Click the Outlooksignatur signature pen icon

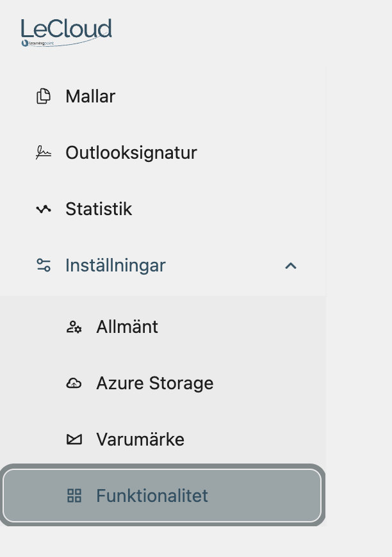click(x=44, y=152)
